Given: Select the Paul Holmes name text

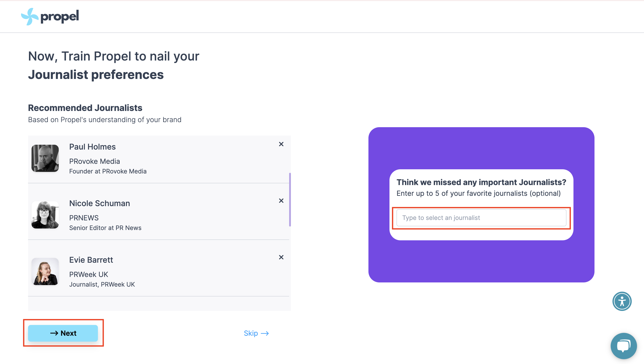Looking at the screenshot, I should click(92, 147).
